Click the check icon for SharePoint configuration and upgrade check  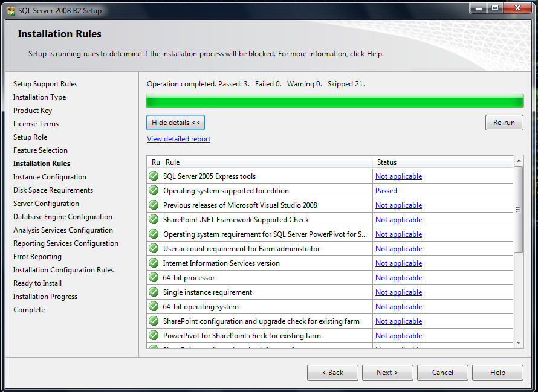click(x=154, y=321)
